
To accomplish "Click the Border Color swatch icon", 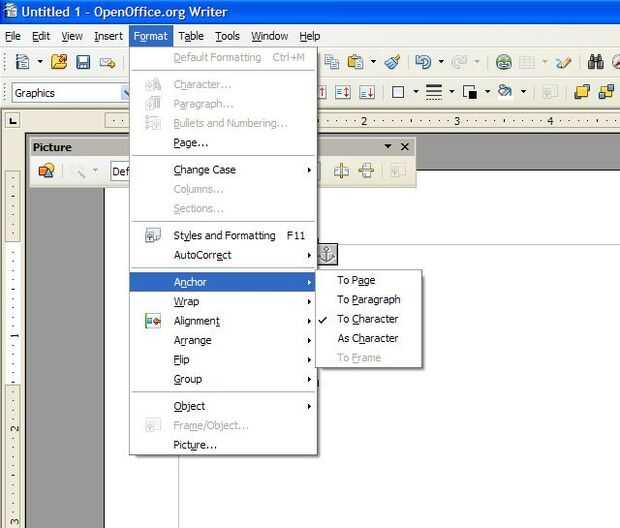I will pyautogui.click(x=470, y=93).
